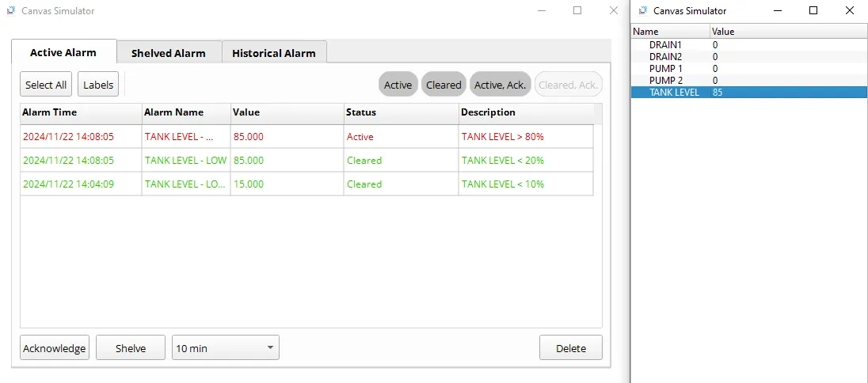Sort by the Alarm Time column header
Viewport: 868px width, 383px height.
point(80,112)
